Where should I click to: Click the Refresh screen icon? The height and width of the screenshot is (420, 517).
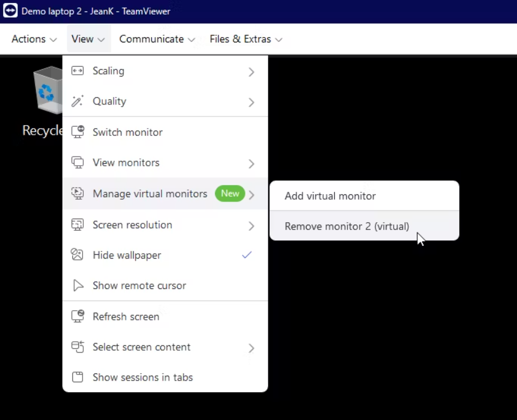click(77, 317)
